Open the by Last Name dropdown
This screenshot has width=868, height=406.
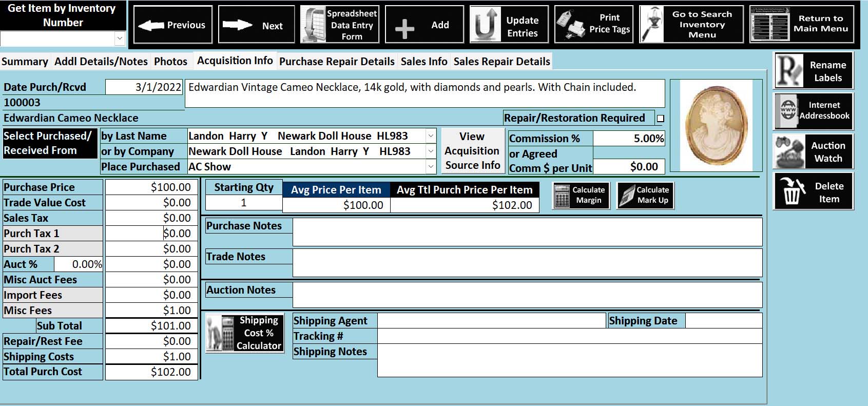[431, 136]
